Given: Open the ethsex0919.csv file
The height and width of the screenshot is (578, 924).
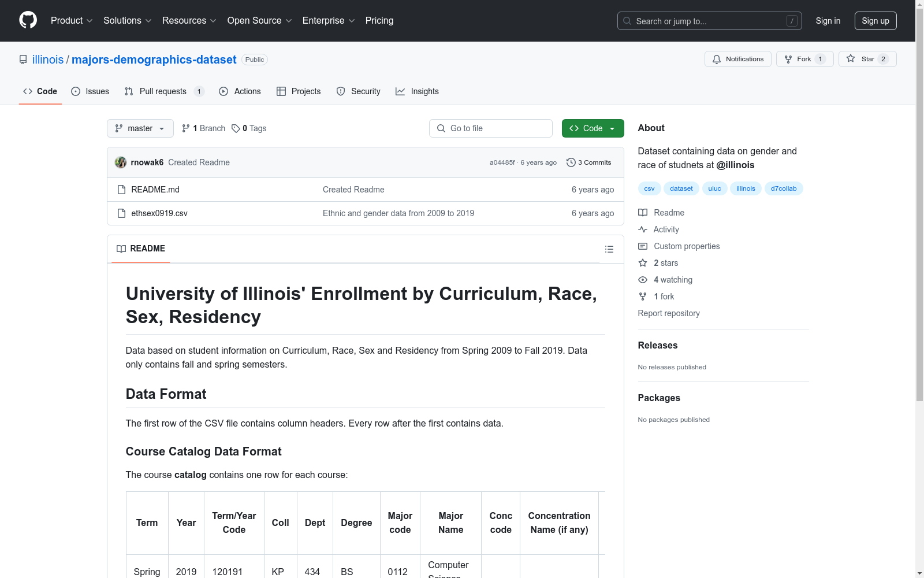Looking at the screenshot, I should coord(159,213).
